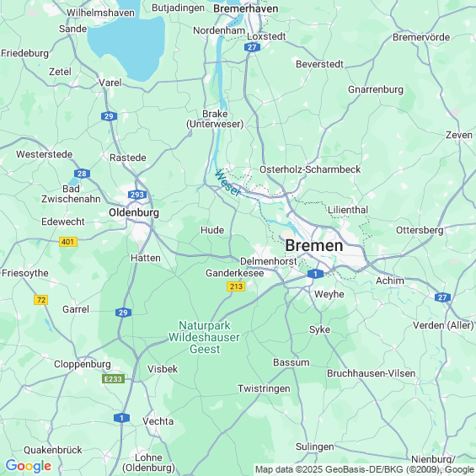Click the A293 shield near Oldenburg
The image size is (476, 476).
pos(137,195)
